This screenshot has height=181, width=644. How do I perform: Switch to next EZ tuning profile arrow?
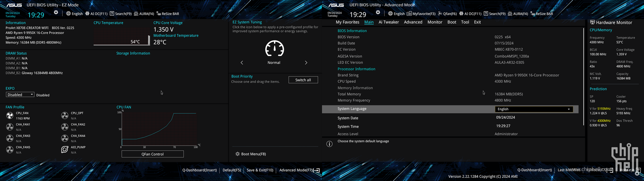point(306,63)
